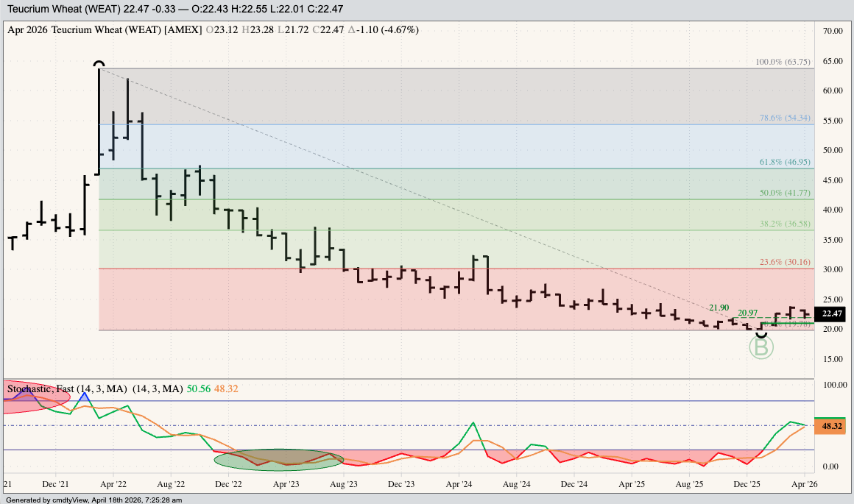Click the Apr '24 date on time axis
This screenshot has width=854, height=504.
click(x=459, y=485)
